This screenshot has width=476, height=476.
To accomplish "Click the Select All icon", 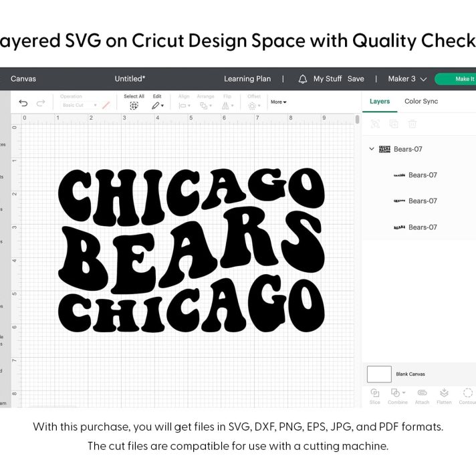I will point(134,106).
